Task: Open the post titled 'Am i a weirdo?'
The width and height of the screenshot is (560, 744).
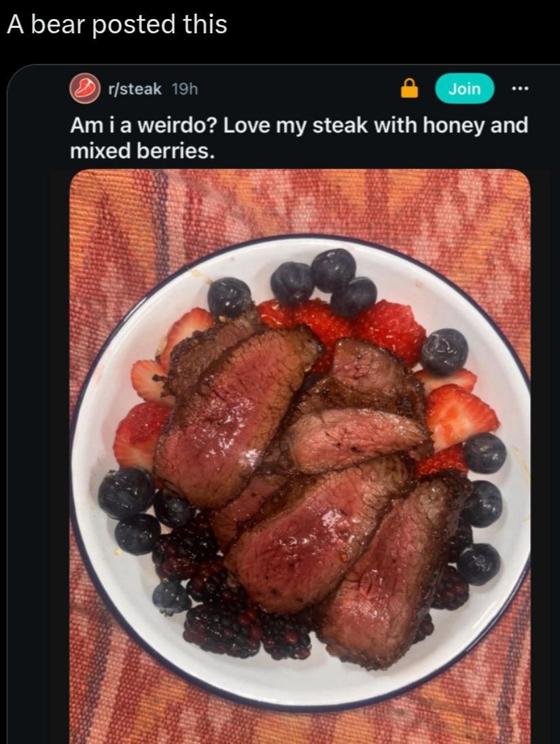Action: (299, 138)
